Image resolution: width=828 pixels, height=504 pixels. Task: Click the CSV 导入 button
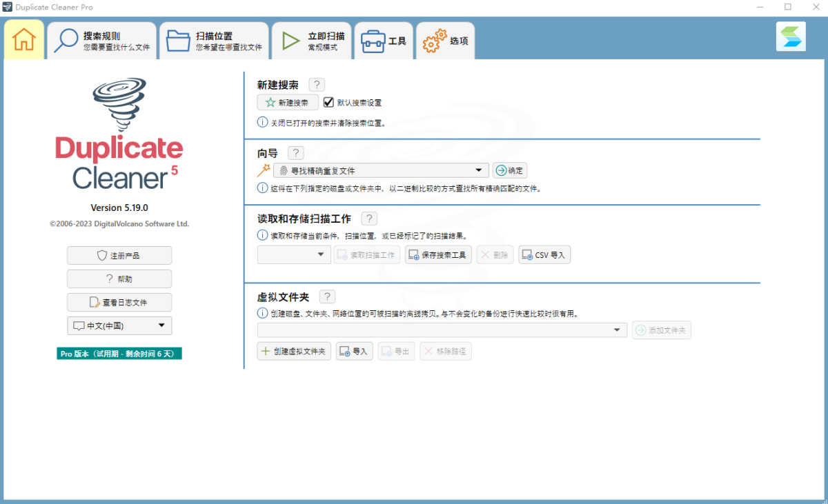pyautogui.click(x=544, y=254)
